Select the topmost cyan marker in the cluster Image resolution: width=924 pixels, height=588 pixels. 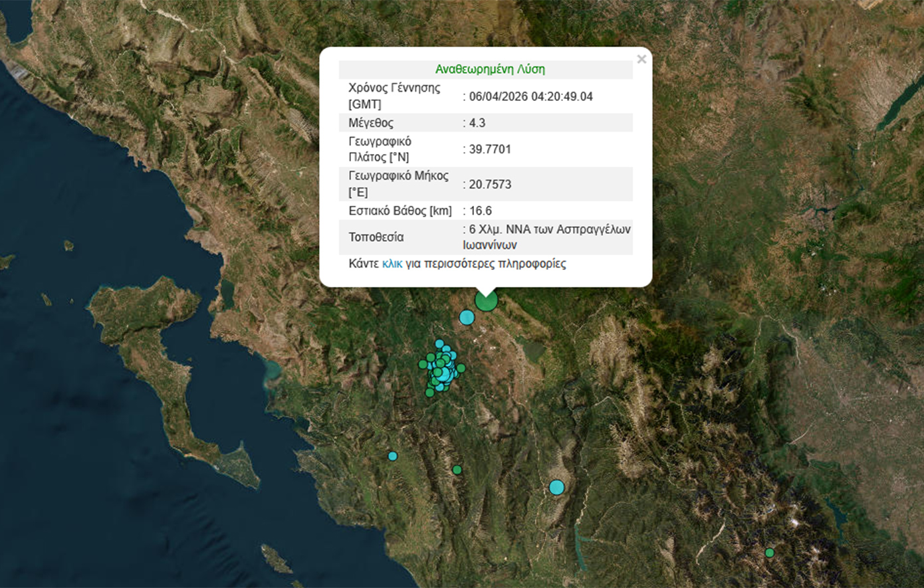[439, 343]
